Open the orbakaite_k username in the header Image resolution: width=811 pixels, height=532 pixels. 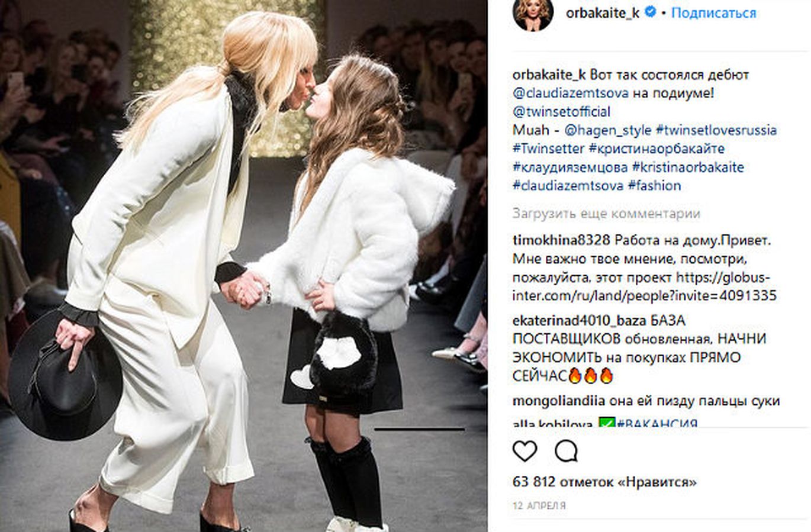coord(602,12)
